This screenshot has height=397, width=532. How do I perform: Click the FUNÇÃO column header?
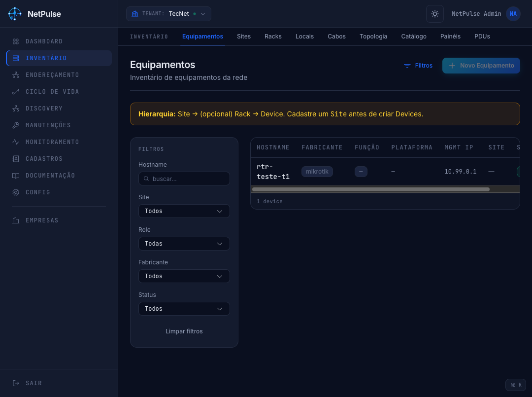coord(367,147)
